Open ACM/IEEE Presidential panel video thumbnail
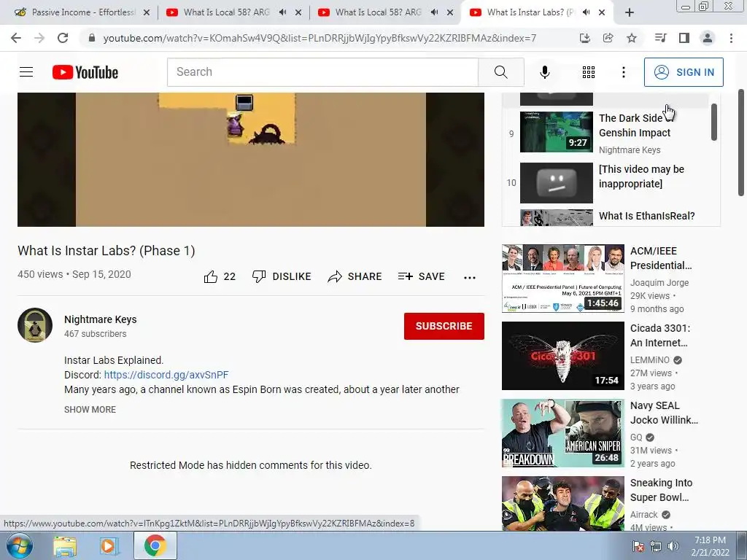747x560 pixels. coord(562,279)
